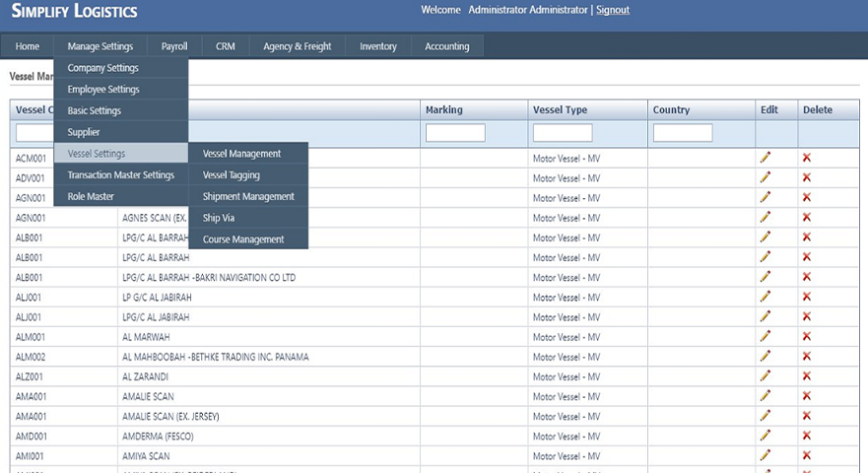
Task: Go to Home page
Action: click(28, 46)
